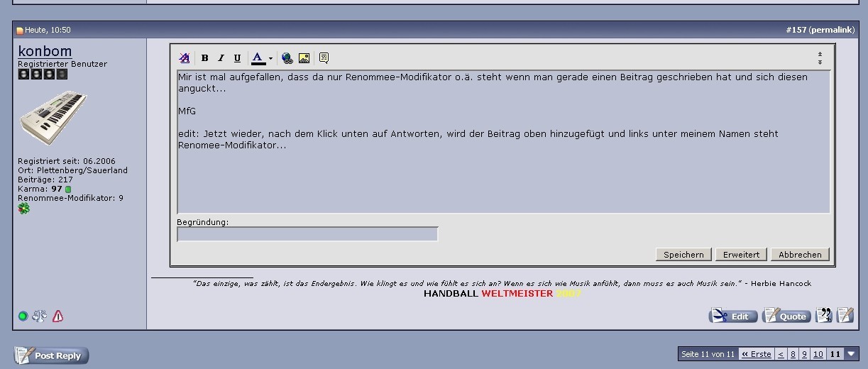The image size is (868, 369).
Task: Toggle underline formatting in the editor
Action: pos(237,58)
